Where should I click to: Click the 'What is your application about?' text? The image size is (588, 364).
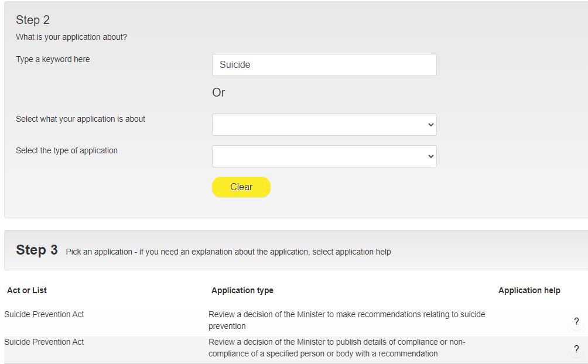click(x=71, y=37)
